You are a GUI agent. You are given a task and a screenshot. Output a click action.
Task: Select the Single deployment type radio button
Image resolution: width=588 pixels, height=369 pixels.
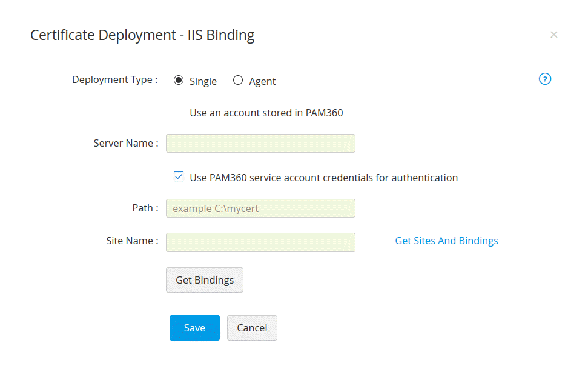click(179, 80)
